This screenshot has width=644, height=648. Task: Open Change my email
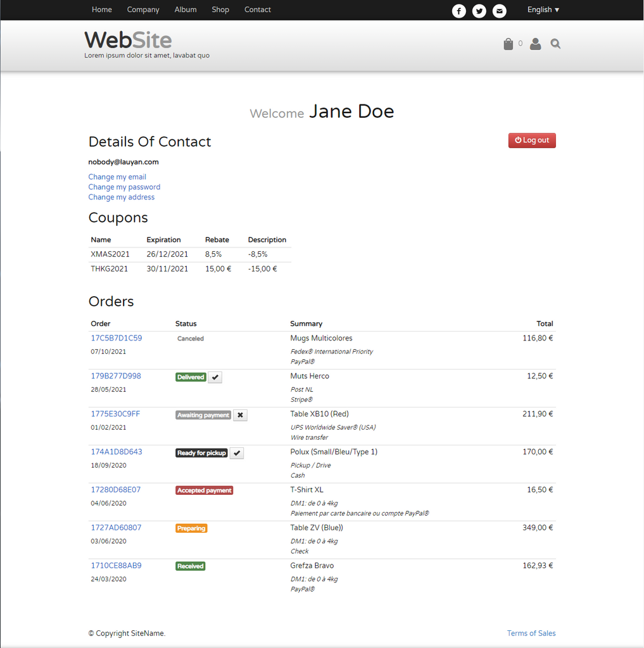click(x=117, y=177)
